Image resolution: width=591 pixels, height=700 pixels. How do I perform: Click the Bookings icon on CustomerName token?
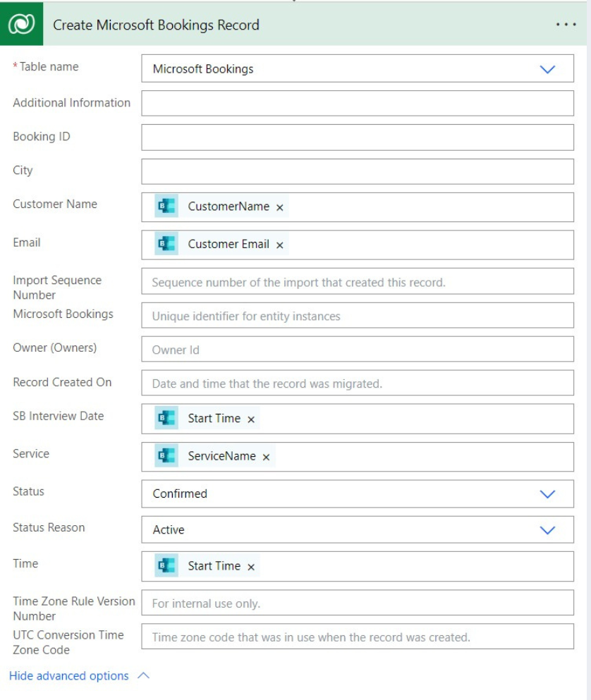coord(166,206)
